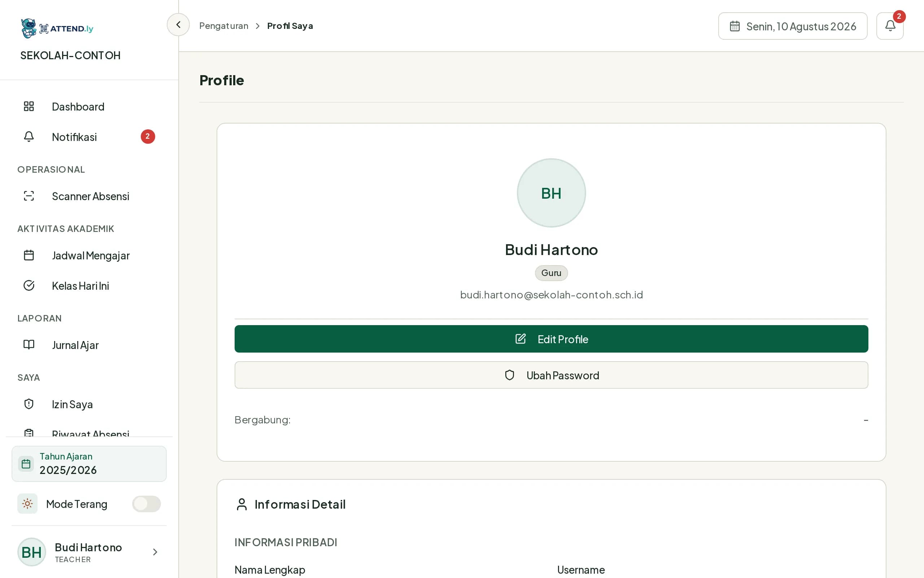The width and height of the screenshot is (924, 578).
Task: Click the Notifikasi bell icon in sidebar
Action: click(x=29, y=137)
